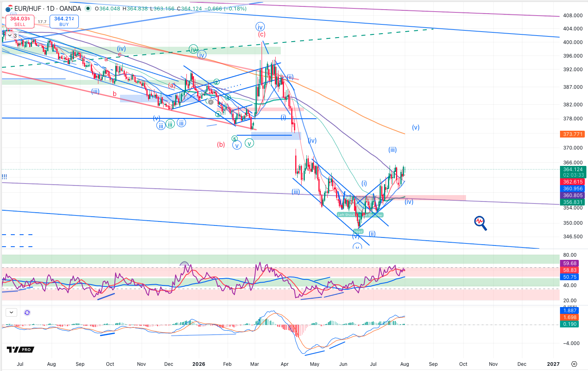
Task: Open the EUR/HUF symbol title
Action: (x=48, y=8)
